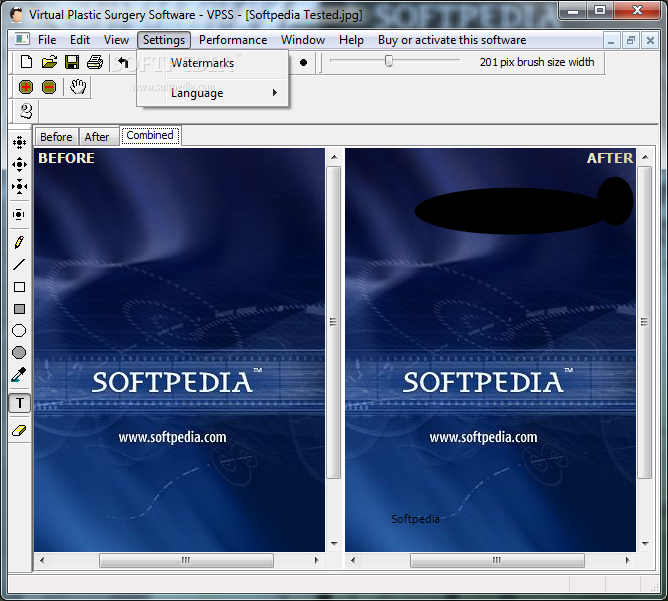Click scroll left arrow of After pane

pos(353,560)
